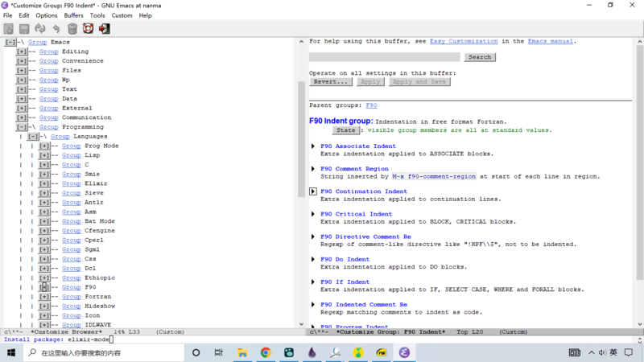The image size is (644, 362).
Task: Click the customization search text field
Action: point(384,57)
